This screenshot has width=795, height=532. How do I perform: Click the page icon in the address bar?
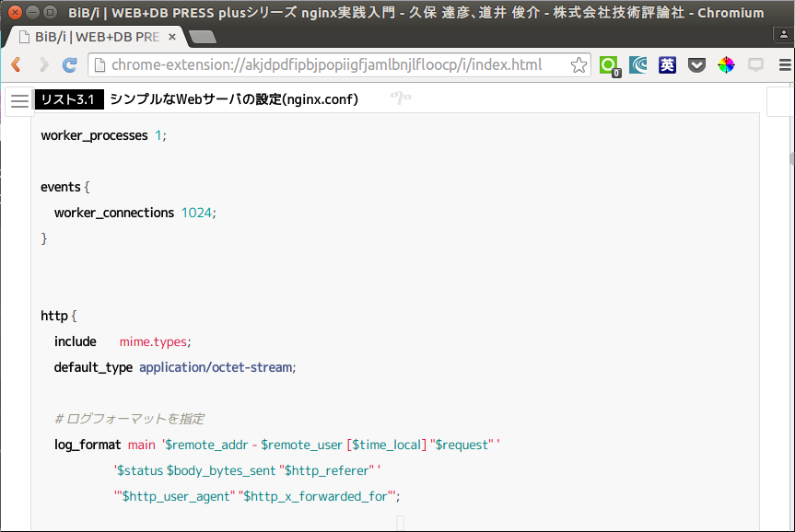click(99, 64)
